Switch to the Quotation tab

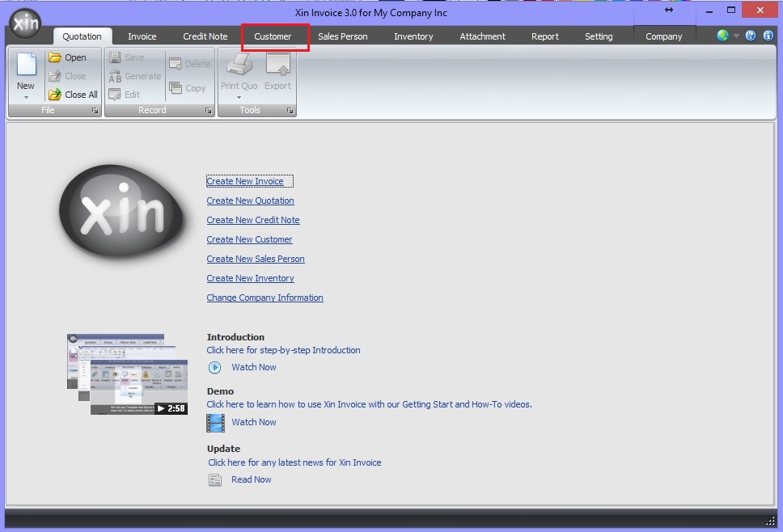82,36
